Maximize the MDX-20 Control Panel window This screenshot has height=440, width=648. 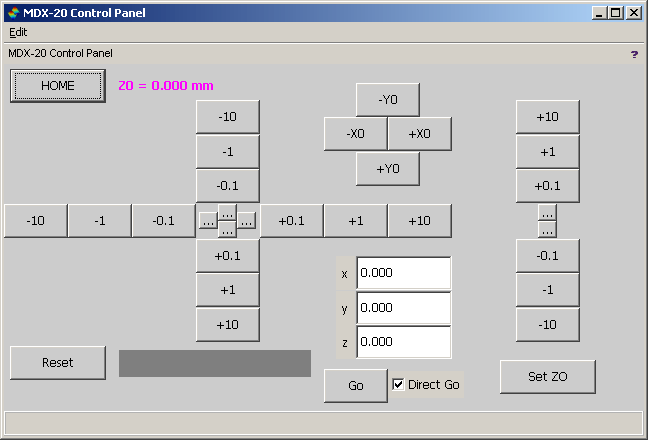[x=615, y=13]
